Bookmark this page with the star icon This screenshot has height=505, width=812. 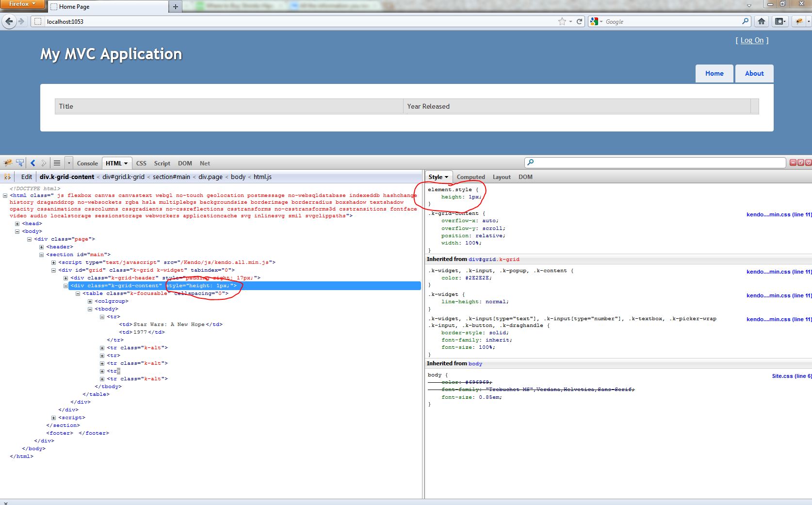coord(562,21)
